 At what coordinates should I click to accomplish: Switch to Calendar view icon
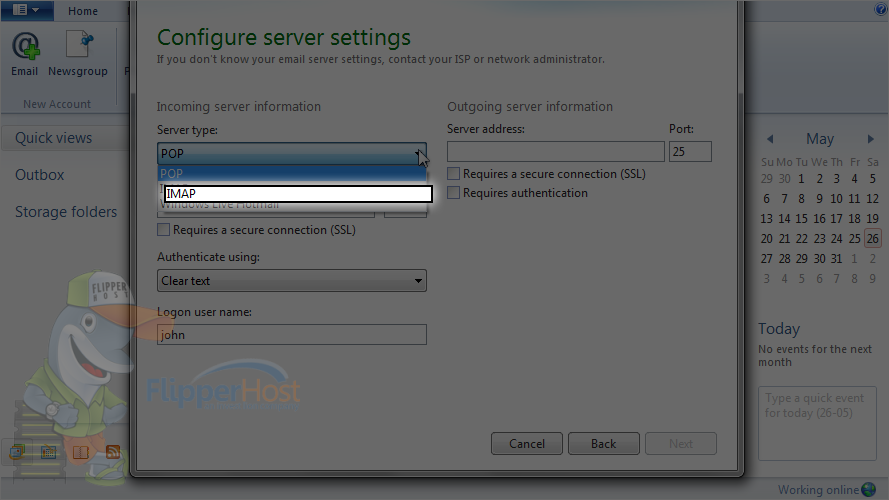point(49,452)
